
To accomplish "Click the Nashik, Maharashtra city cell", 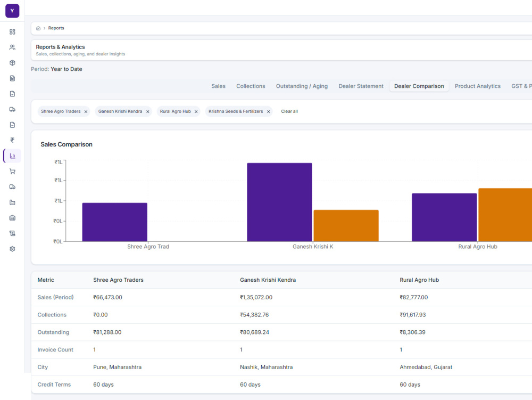I will (x=267, y=367).
